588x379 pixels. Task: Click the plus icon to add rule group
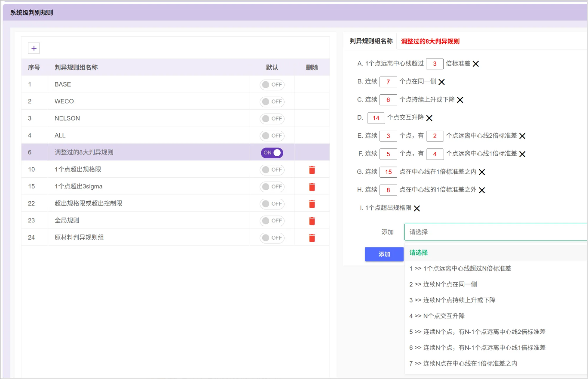34,48
